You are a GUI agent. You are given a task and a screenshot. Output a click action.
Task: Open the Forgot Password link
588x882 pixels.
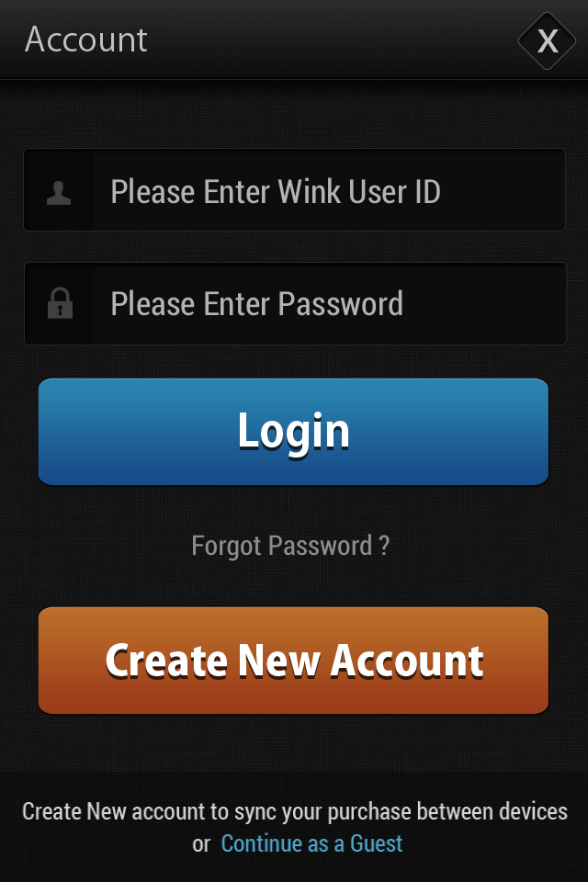point(290,545)
